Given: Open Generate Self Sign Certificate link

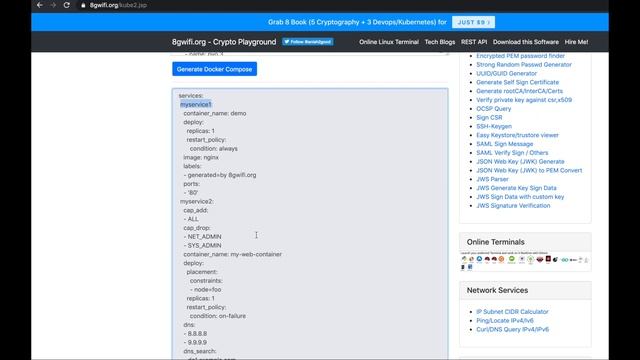Looking at the screenshot, I should pyautogui.click(x=518, y=82).
